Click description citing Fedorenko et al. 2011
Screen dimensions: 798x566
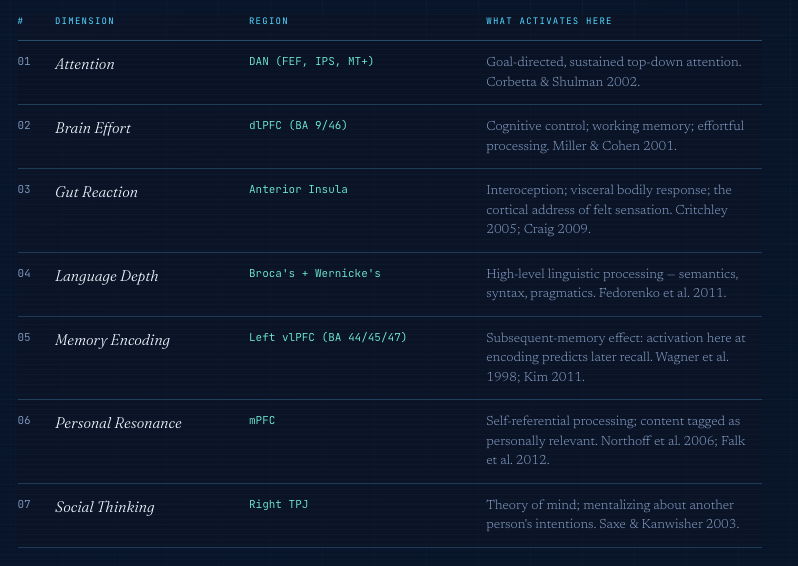point(612,284)
